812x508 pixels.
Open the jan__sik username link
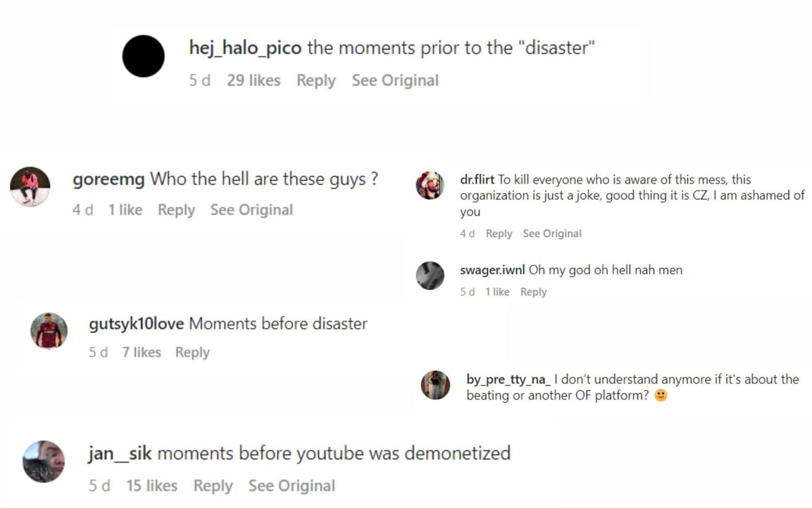coord(120,453)
